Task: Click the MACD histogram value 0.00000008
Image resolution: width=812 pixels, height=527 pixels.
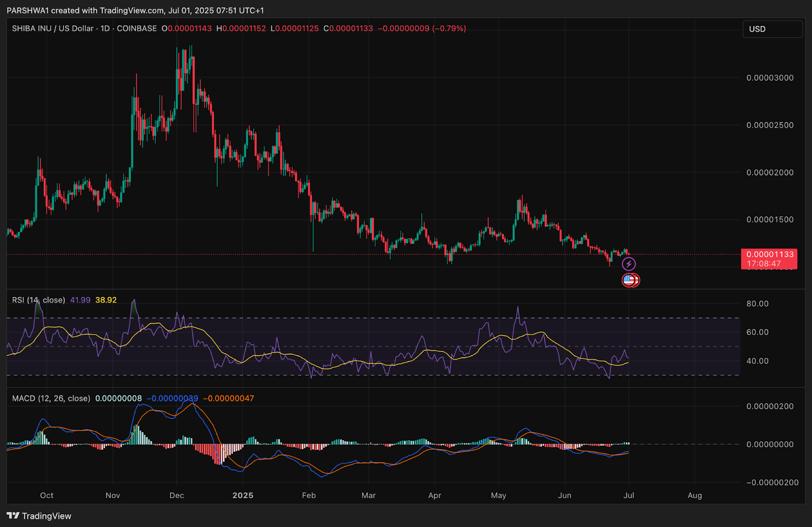Action: tap(119, 399)
